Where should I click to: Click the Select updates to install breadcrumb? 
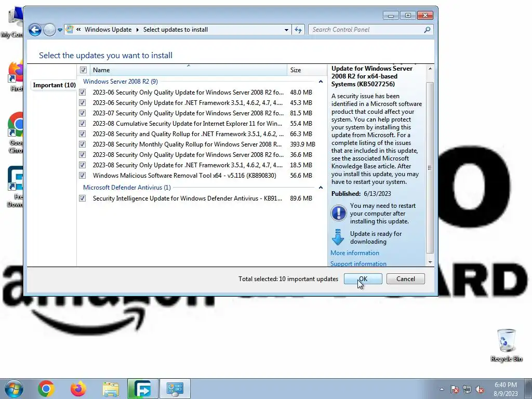pos(176,30)
